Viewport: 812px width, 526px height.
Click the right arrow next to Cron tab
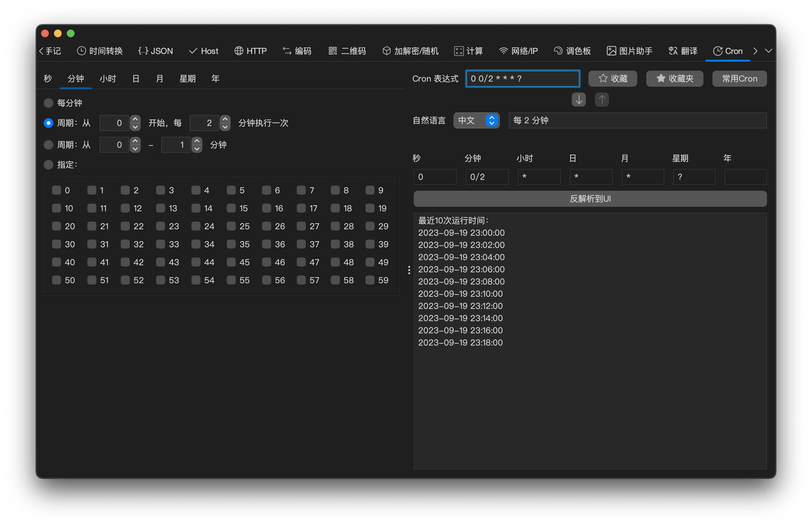755,51
